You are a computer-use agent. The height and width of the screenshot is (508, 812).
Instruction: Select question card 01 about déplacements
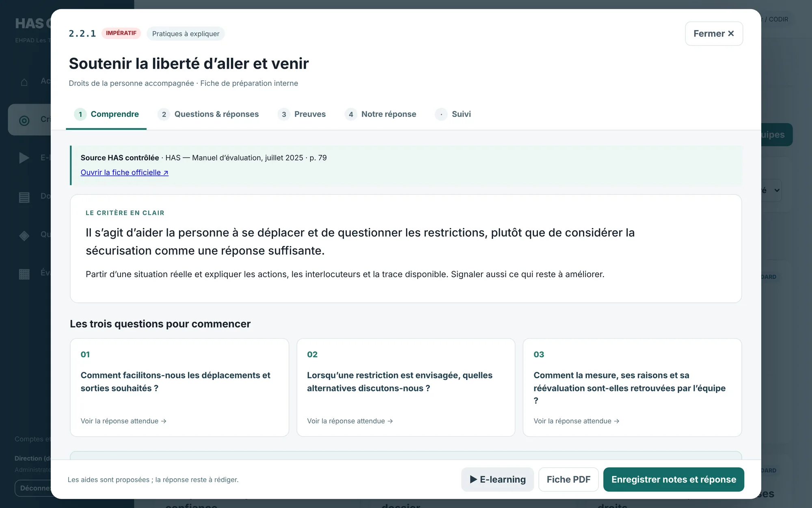coord(179,387)
